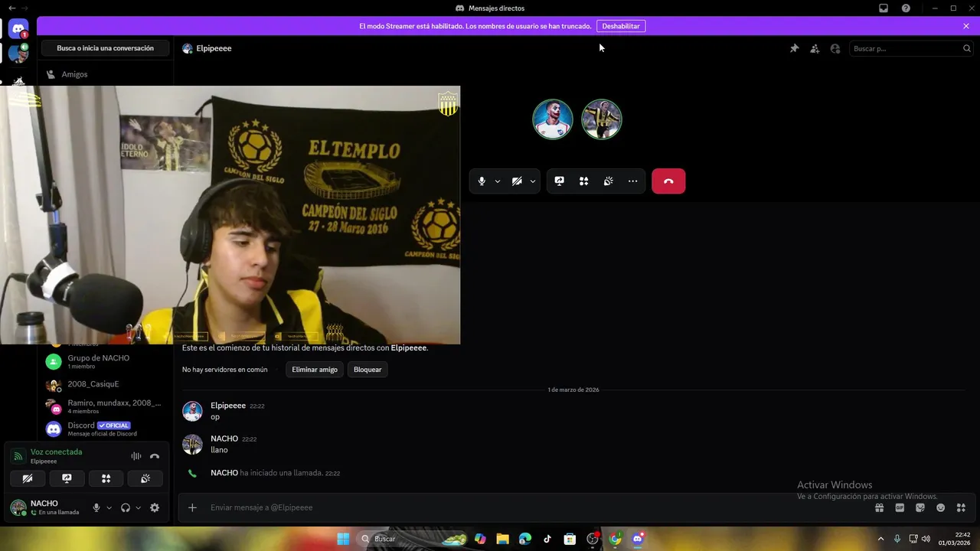Send a gift with the gift icon
980x551 pixels.
[x=880, y=507]
